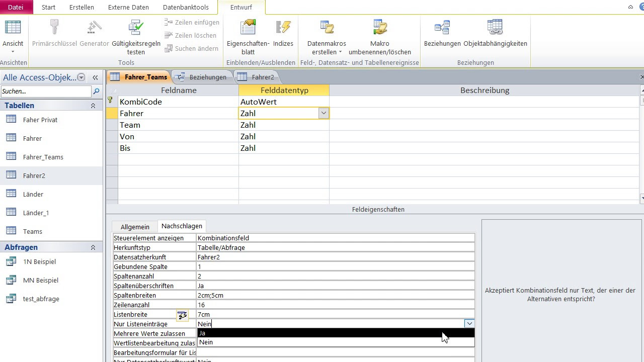Collapse the navigation pane with double chevron

click(x=95, y=77)
